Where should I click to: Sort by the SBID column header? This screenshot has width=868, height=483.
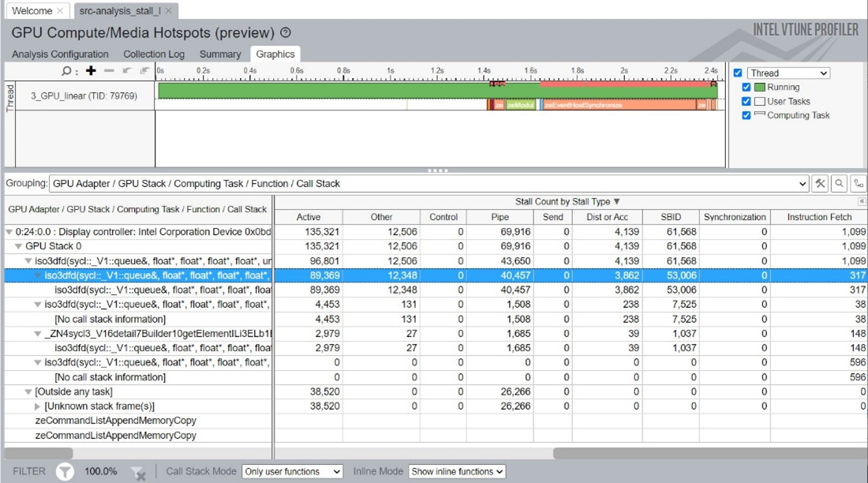pyautogui.click(x=671, y=217)
